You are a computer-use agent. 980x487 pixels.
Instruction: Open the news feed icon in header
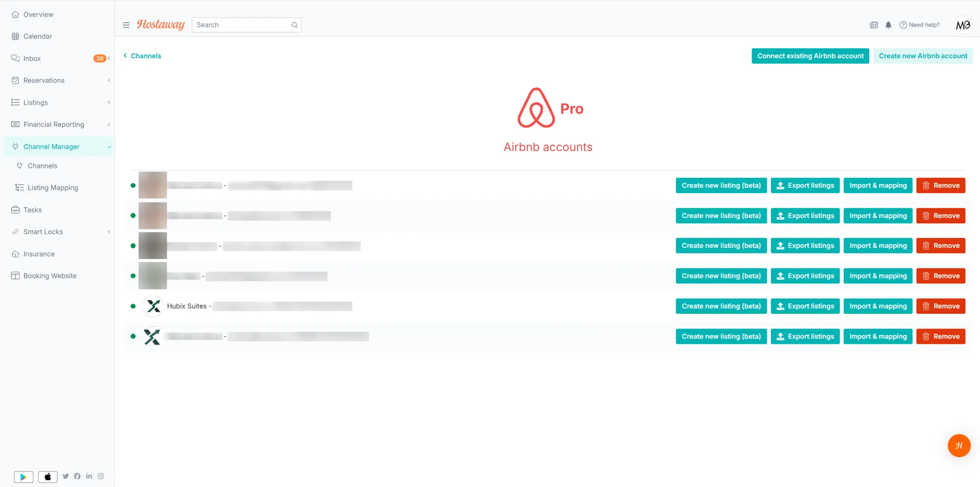coord(874,25)
